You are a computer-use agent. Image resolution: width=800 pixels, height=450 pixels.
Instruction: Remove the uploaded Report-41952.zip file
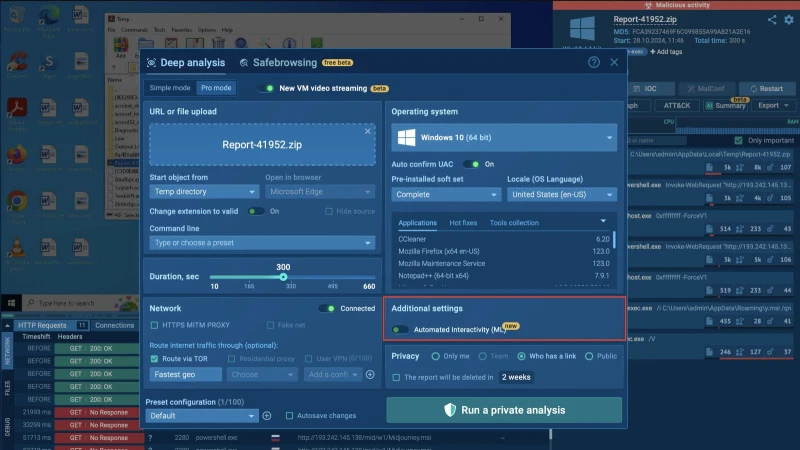(367, 131)
